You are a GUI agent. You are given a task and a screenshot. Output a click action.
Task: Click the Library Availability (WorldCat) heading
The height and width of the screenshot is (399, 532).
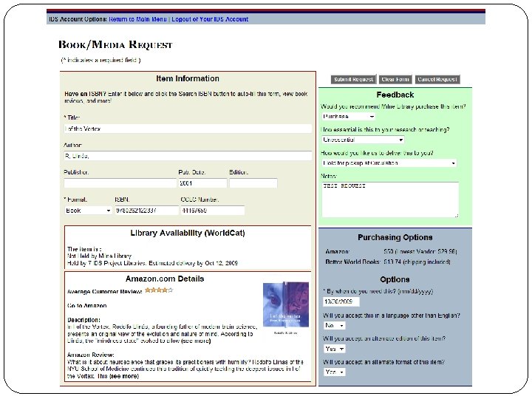tap(188, 233)
